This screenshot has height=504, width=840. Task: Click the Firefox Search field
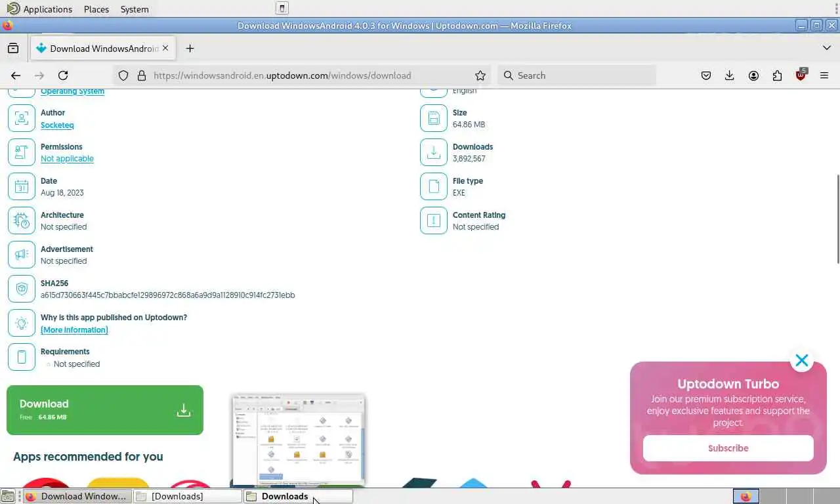[577, 75]
